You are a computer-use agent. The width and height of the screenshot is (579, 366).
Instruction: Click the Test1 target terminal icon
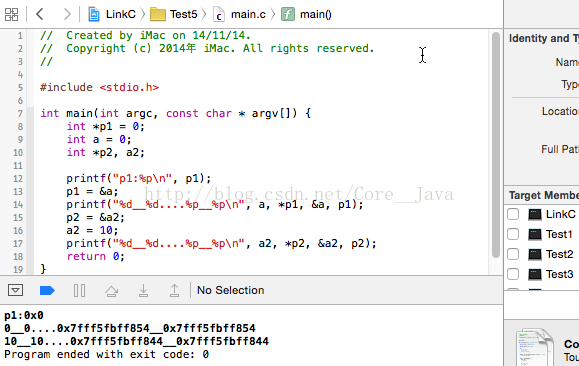coord(535,234)
